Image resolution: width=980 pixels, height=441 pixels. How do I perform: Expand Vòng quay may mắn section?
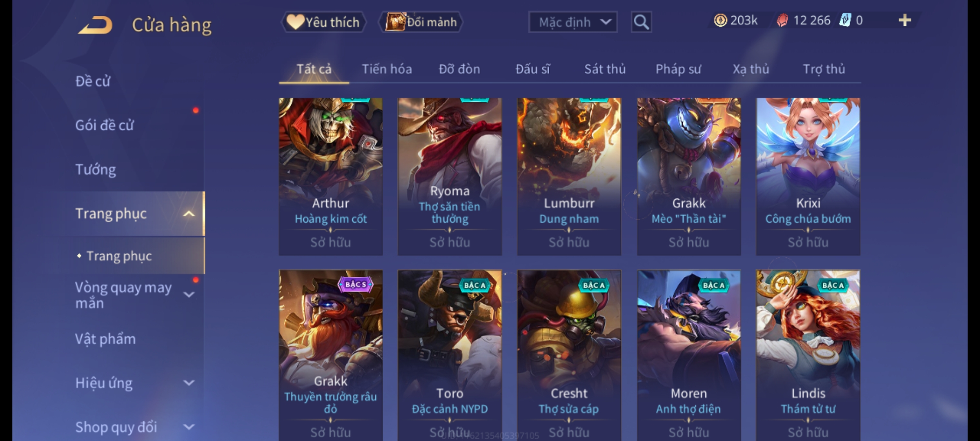[x=189, y=294]
